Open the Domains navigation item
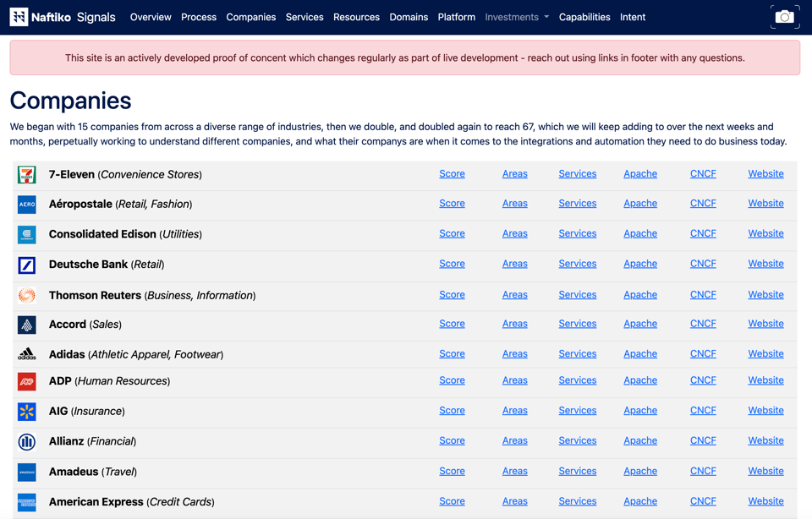 (x=409, y=17)
